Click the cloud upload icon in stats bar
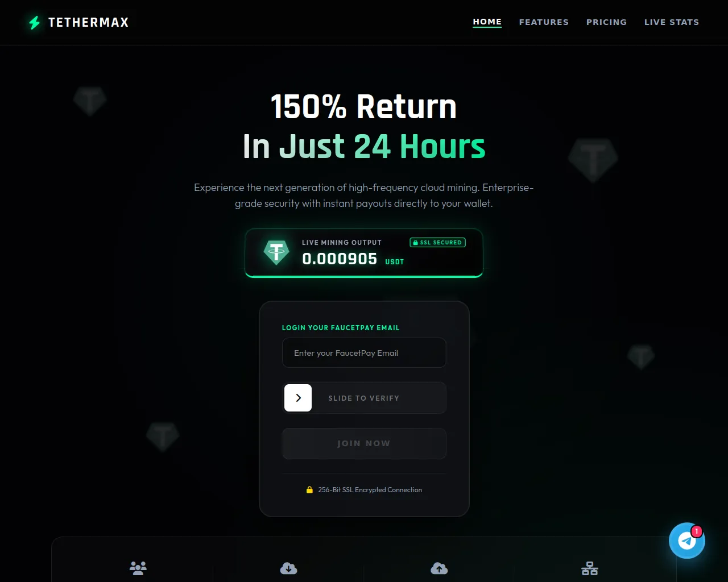The height and width of the screenshot is (582, 728). click(439, 568)
